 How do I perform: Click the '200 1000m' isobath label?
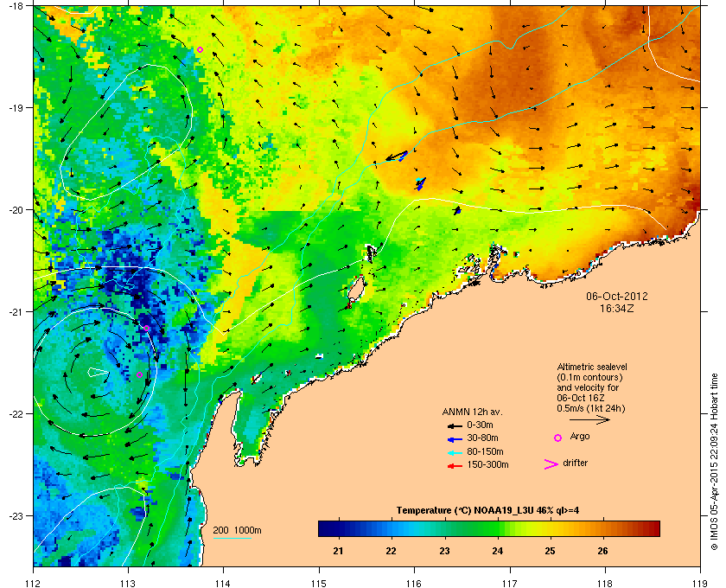coord(238,530)
